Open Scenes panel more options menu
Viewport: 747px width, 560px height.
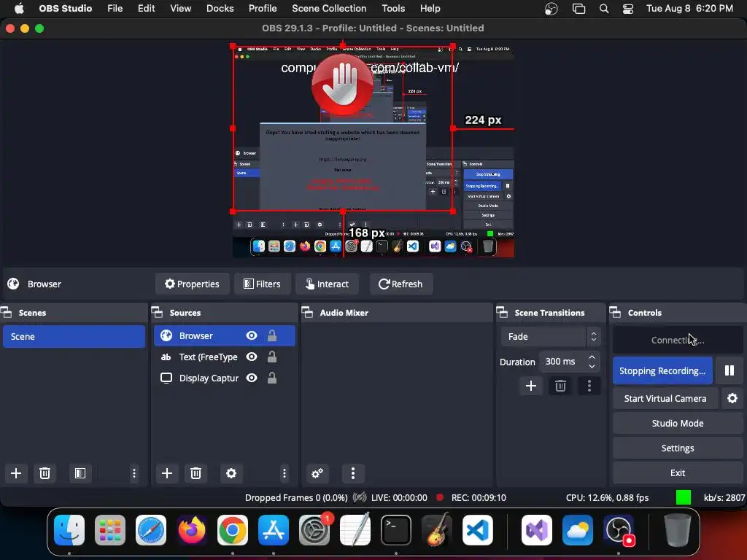(134, 472)
